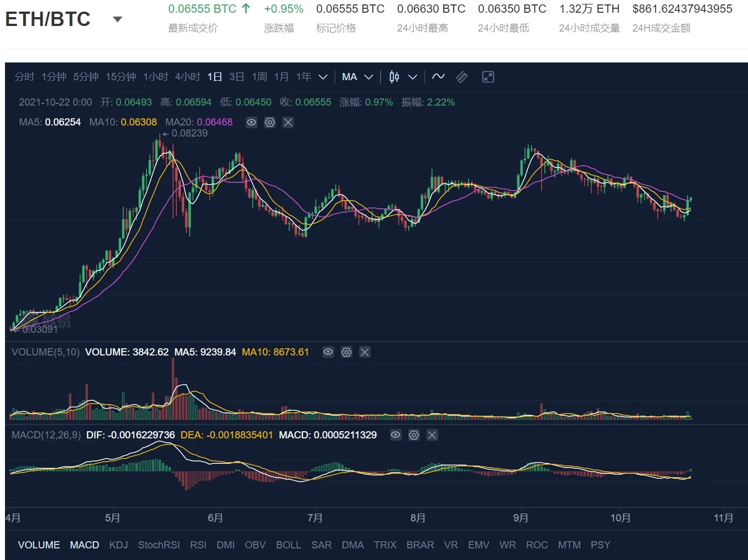This screenshot has width=748, height=560.
Task: Select the line chart indicator icon
Action: pos(438,77)
